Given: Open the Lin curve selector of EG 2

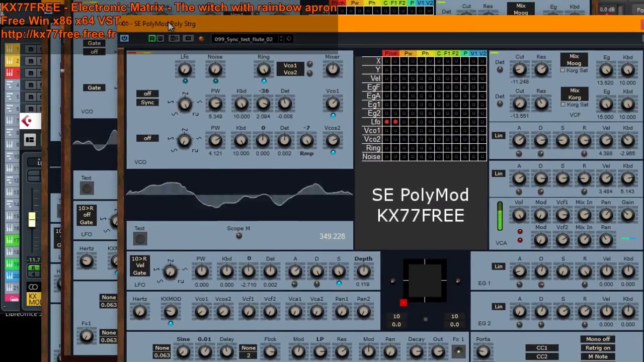Looking at the screenshot, I should pos(498,307).
